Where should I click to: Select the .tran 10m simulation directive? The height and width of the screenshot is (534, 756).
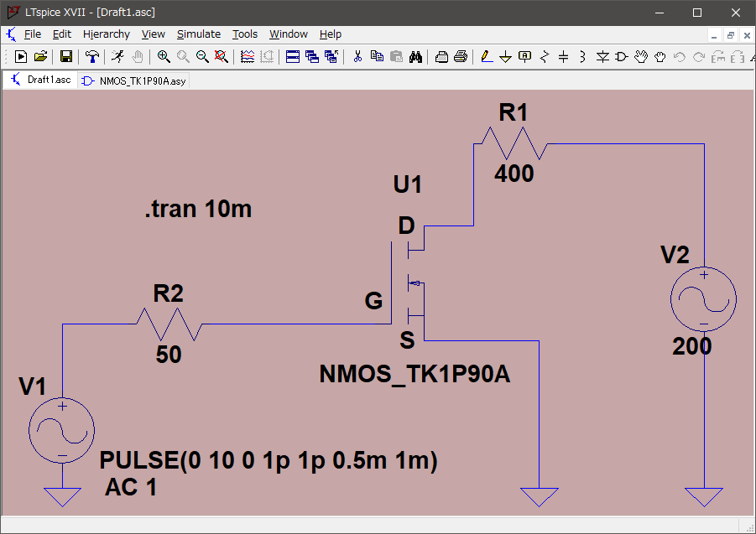coord(198,209)
